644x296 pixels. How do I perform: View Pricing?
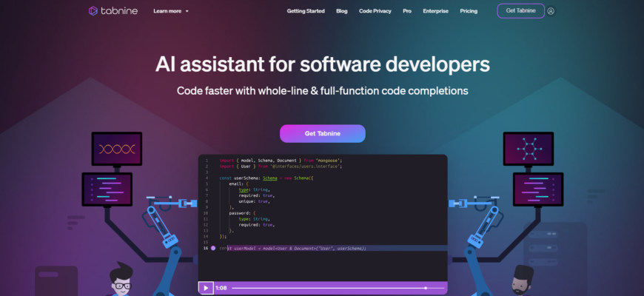[469, 11]
